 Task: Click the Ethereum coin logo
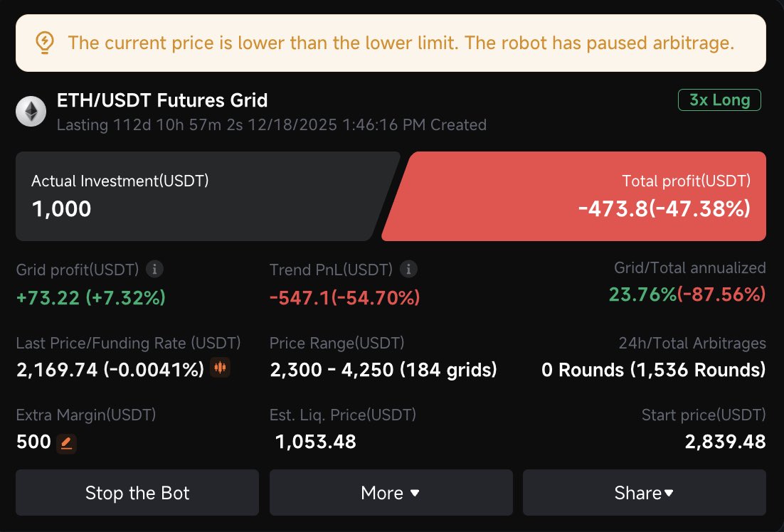point(31,112)
